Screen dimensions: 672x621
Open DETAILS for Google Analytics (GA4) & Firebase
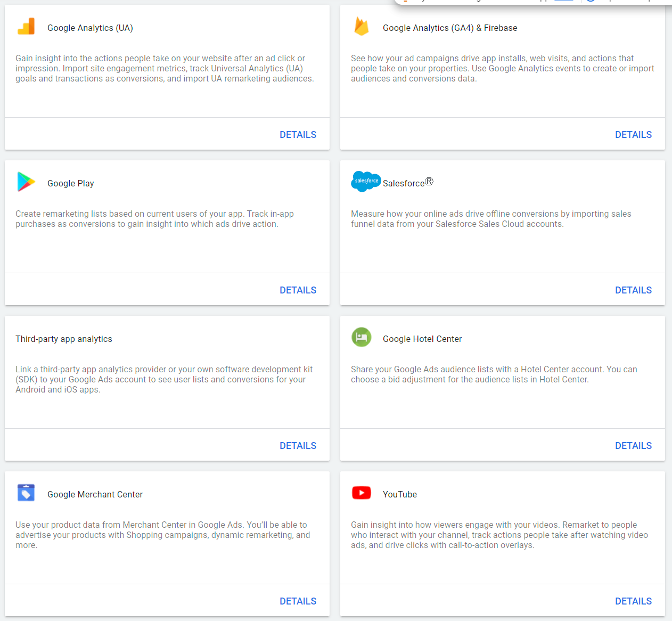(633, 134)
